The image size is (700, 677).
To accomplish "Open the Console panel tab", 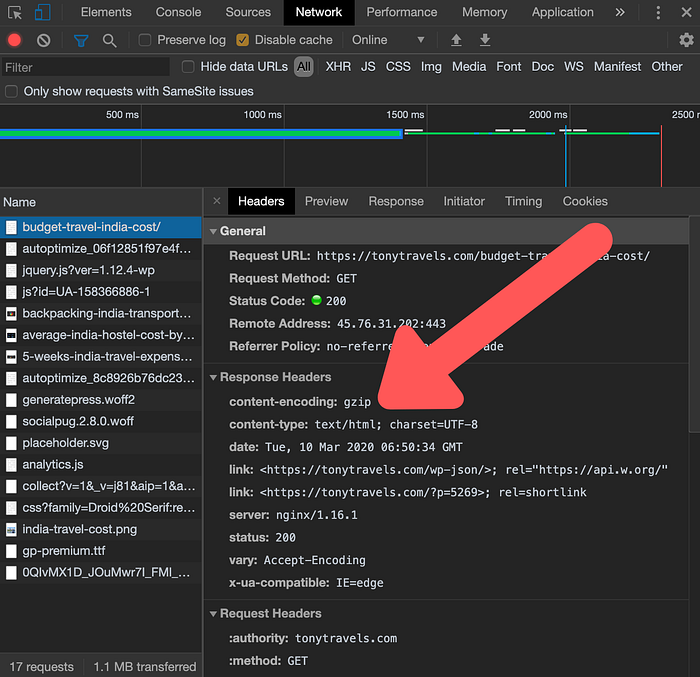I will click(177, 12).
